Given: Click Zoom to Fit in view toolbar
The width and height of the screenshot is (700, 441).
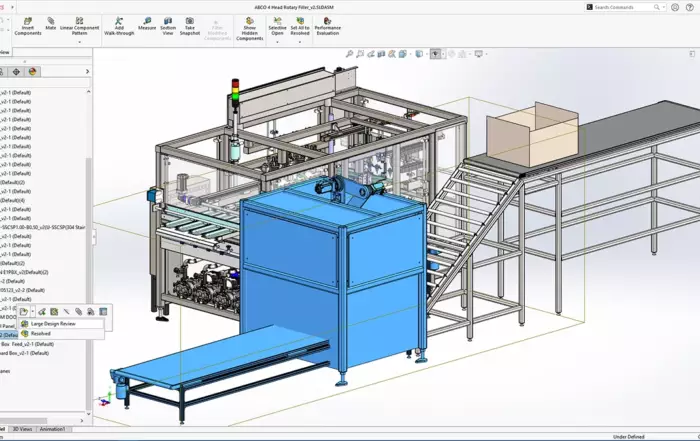Looking at the screenshot, I should tap(350, 54).
